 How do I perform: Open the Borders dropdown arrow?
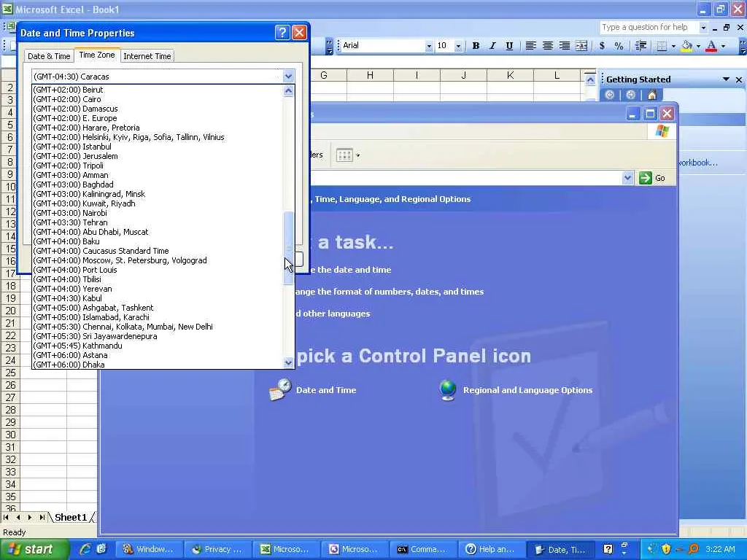coord(673,46)
